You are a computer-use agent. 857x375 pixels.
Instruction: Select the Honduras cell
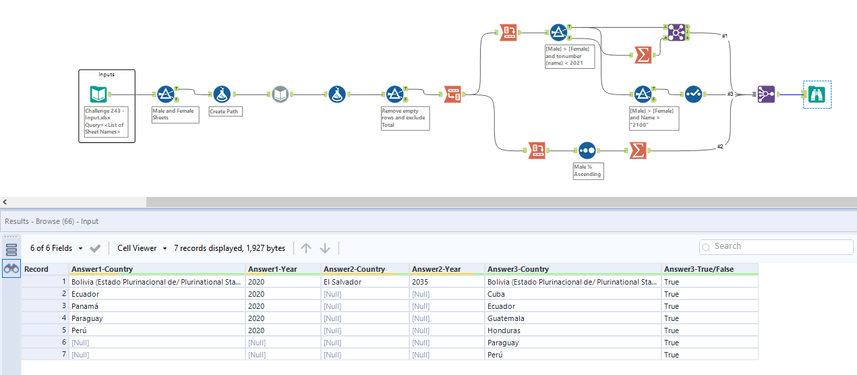click(x=573, y=330)
